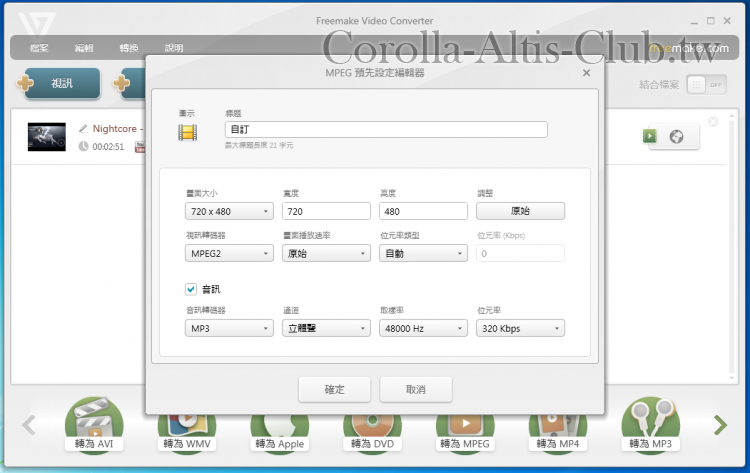
Task: Expand the frame size 720 x 480 dropdown
Action: click(x=229, y=211)
